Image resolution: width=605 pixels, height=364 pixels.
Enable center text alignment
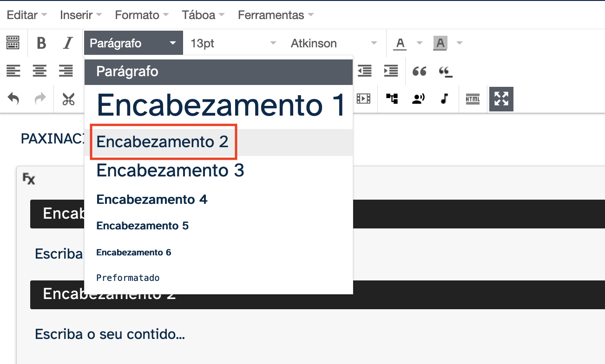pyautogui.click(x=39, y=71)
